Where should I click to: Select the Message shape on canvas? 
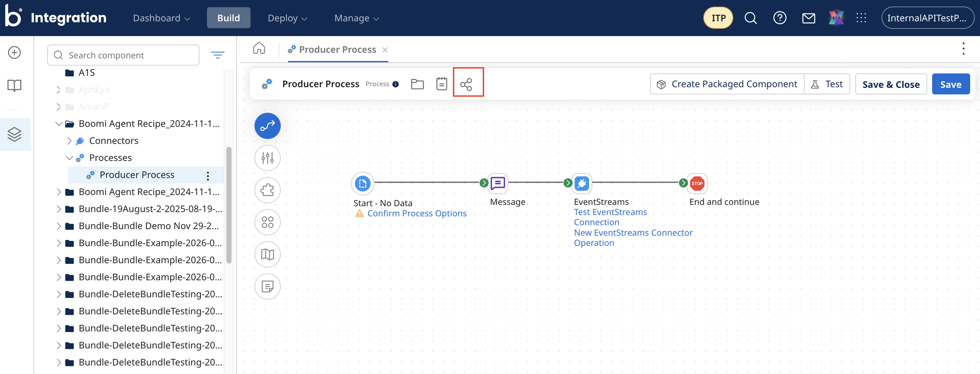(x=498, y=184)
